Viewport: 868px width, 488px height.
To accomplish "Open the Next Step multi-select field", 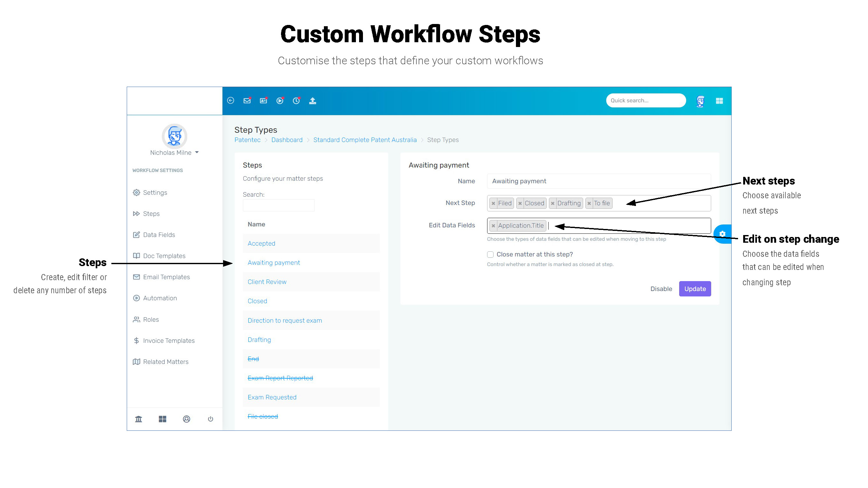I will [x=599, y=203].
